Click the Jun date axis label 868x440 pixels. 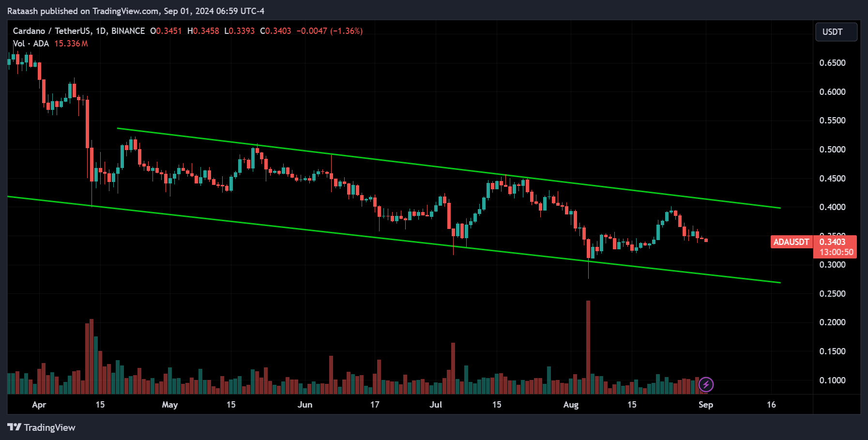(305, 405)
